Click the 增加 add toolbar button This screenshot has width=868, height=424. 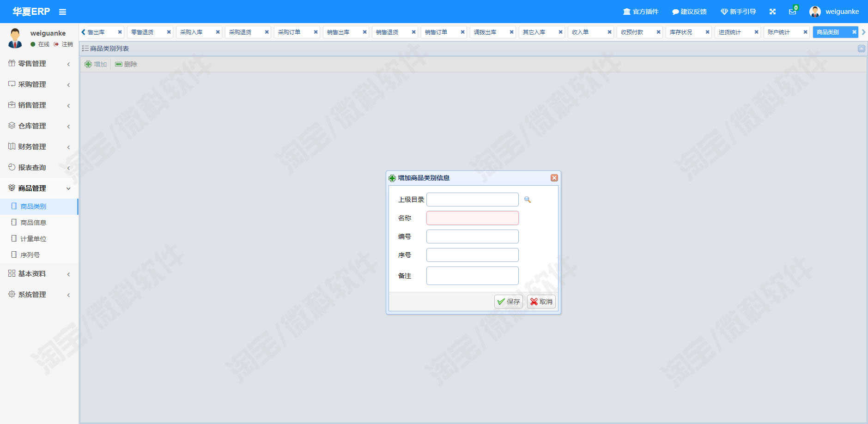click(96, 64)
